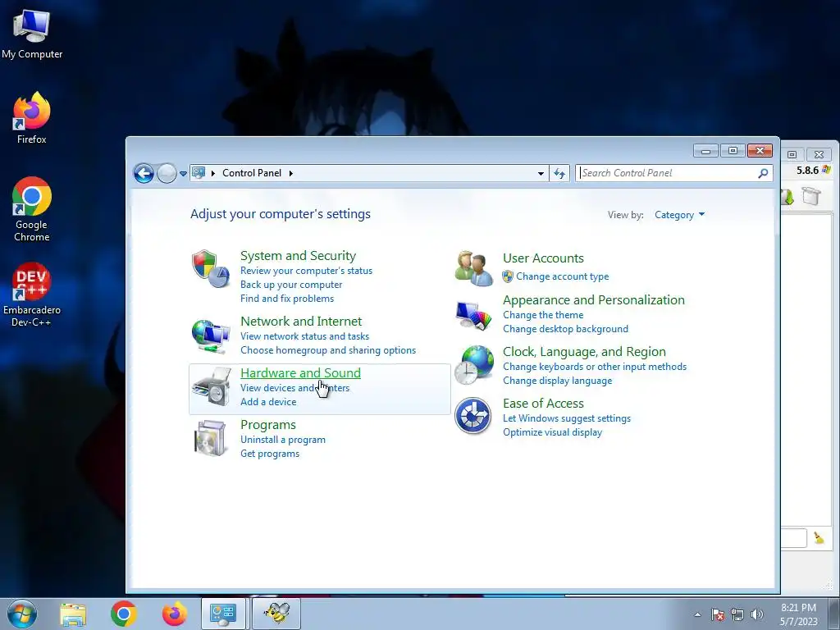The image size is (840, 630).
Task: Click the search magnifier in Control Panel
Action: [x=763, y=173]
